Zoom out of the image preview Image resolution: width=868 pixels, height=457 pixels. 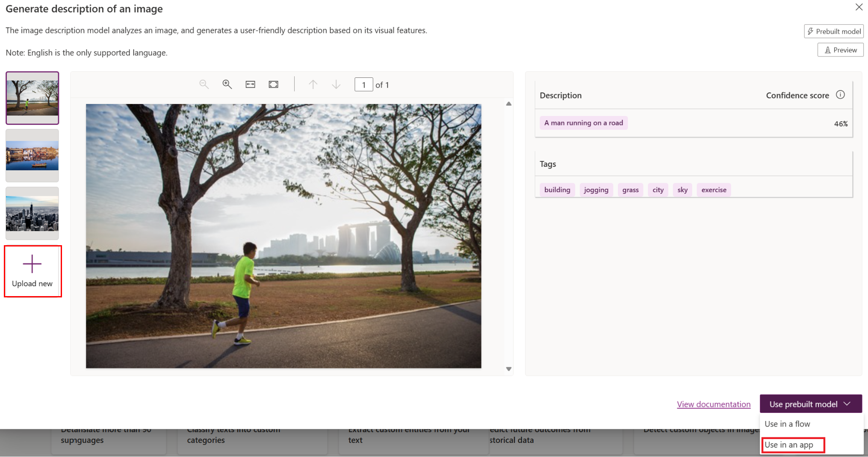coord(204,84)
